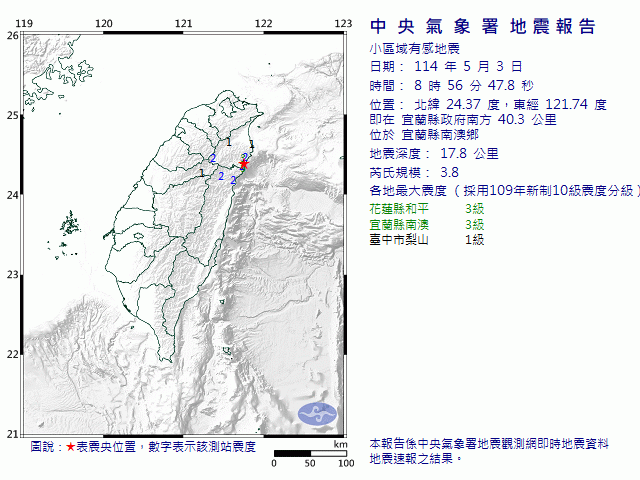Click the line 位於 宜蘭縣南澳鄉
Image resolution: width=640 pixels, height=480 pixels.
tap(424, 135)
